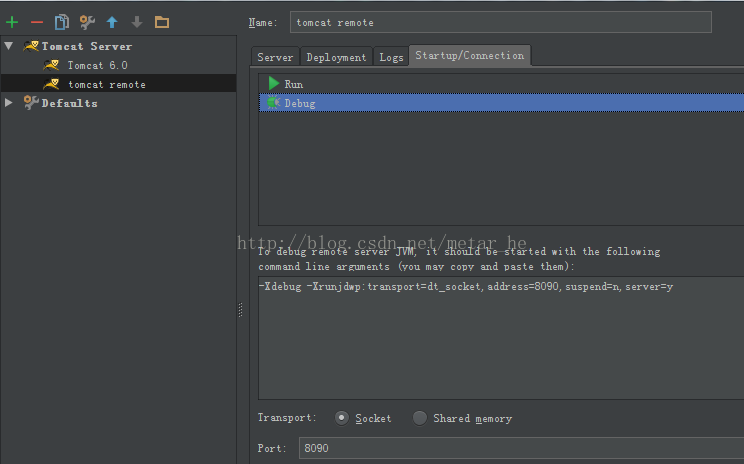The image size is (744, 464).
Task: Click the Transport label
Action: click(287, 418)
